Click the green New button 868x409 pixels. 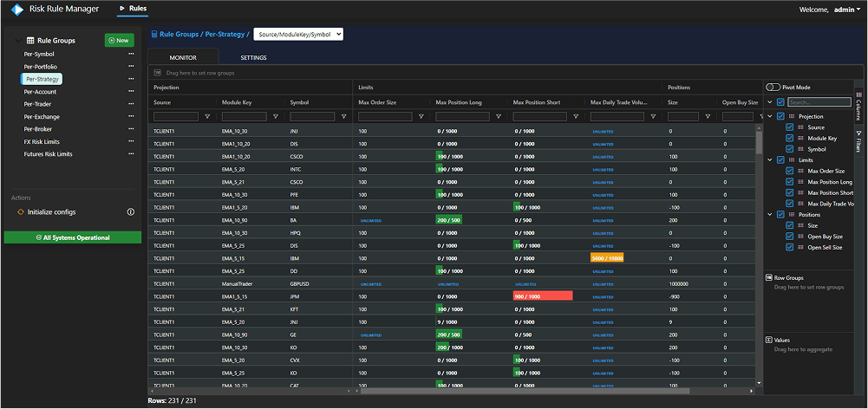[x=119, y=40]
